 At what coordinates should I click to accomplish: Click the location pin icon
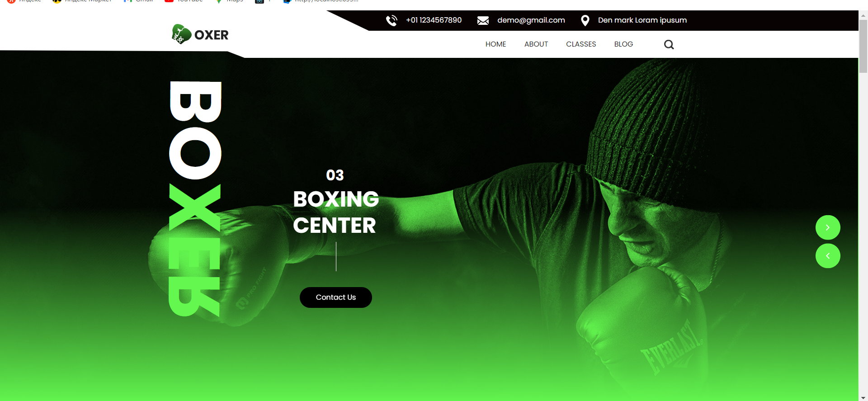click(585, 20)
